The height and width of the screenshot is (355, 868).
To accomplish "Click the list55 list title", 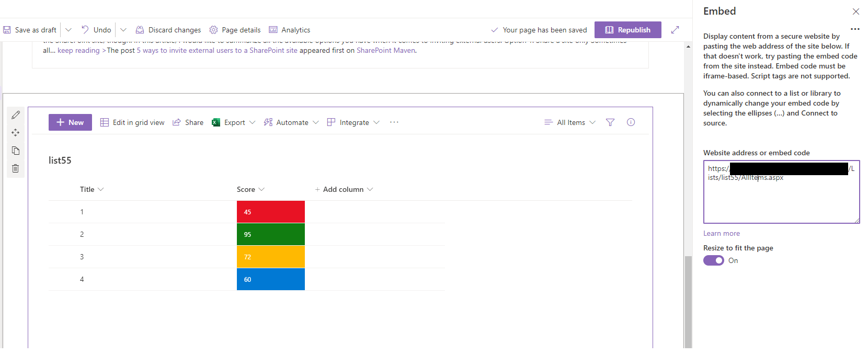I will click(x=60, y=161).
